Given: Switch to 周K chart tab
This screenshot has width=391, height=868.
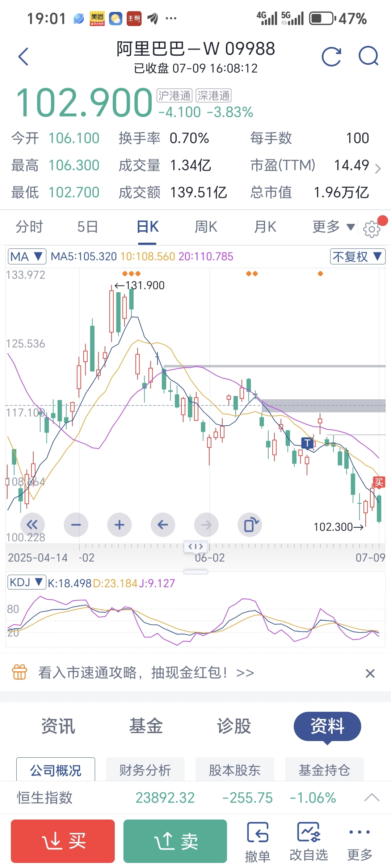Looking at the screenshot, I should coord(206,227).
